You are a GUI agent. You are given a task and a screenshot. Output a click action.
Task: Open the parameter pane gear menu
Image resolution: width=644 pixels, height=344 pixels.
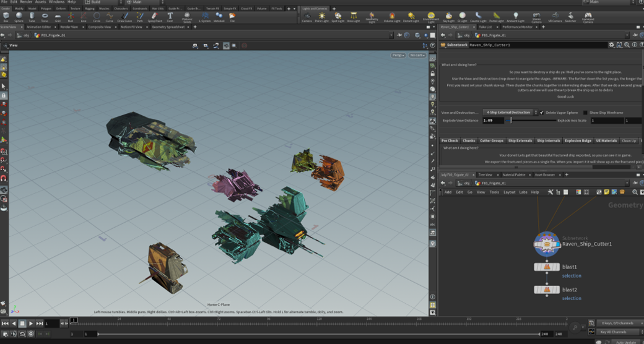(x=612, y=45)
